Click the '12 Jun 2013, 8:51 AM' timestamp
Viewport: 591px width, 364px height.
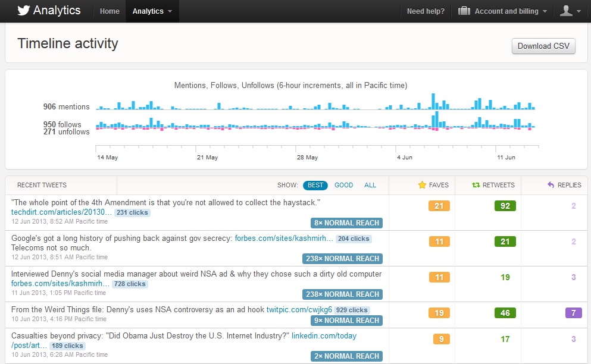click(x=60, y=257)
